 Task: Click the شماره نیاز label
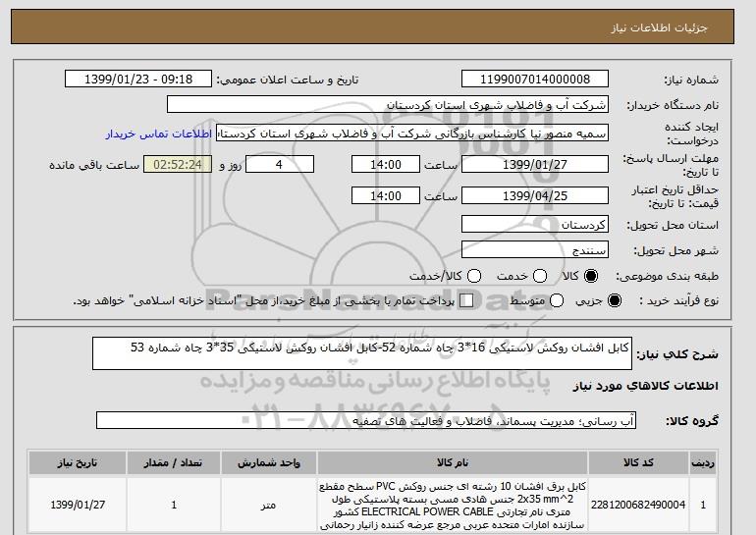pyautogui.click(x=691, y=80)
